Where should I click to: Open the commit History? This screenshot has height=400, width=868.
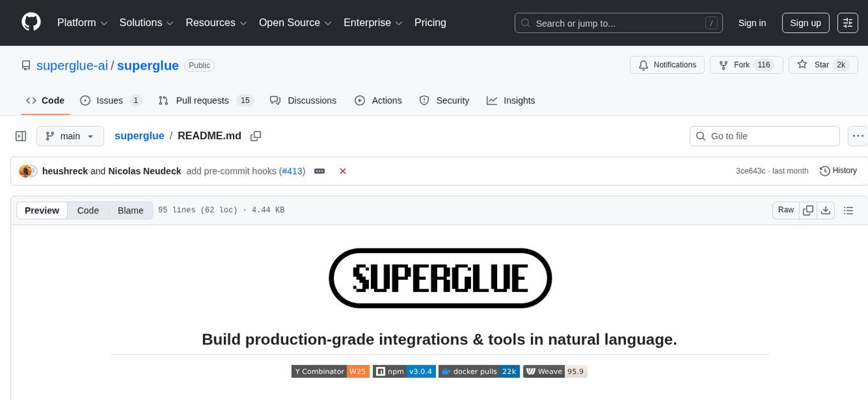pyautogui.click(x=838, y=171)
